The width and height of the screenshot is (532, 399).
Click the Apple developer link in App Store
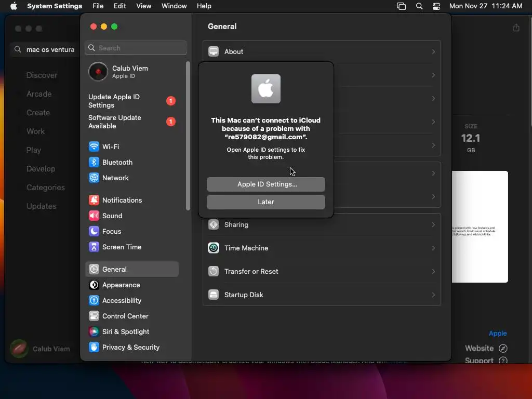(x=498, y=333)
